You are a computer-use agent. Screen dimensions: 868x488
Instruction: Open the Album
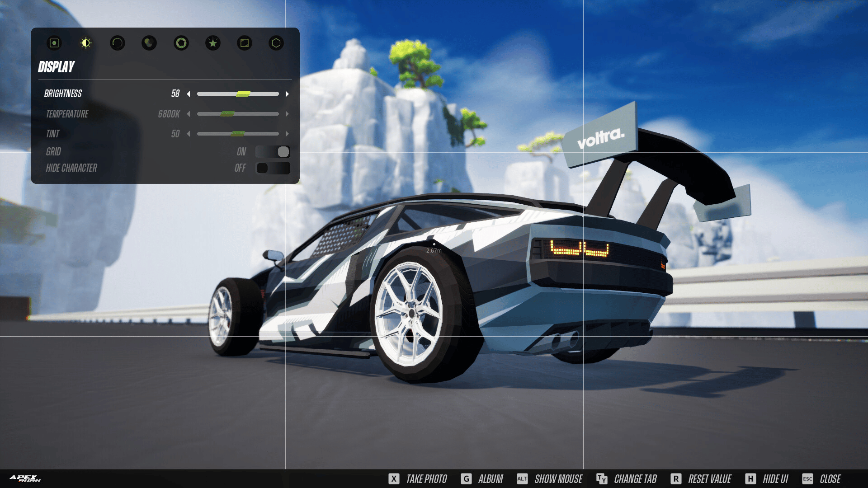[x=482, y=479]
